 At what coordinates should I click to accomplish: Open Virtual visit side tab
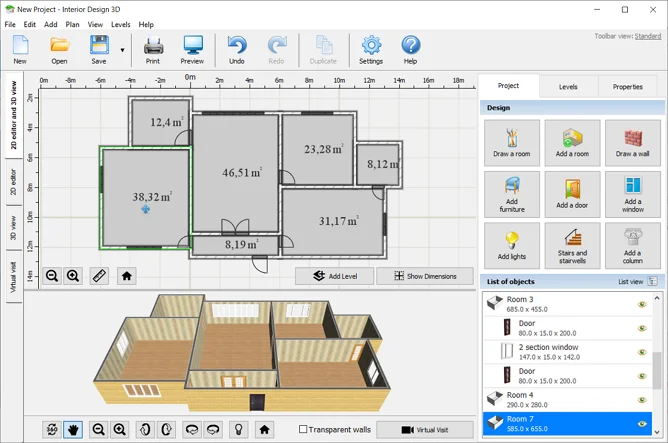coord(14,277)
